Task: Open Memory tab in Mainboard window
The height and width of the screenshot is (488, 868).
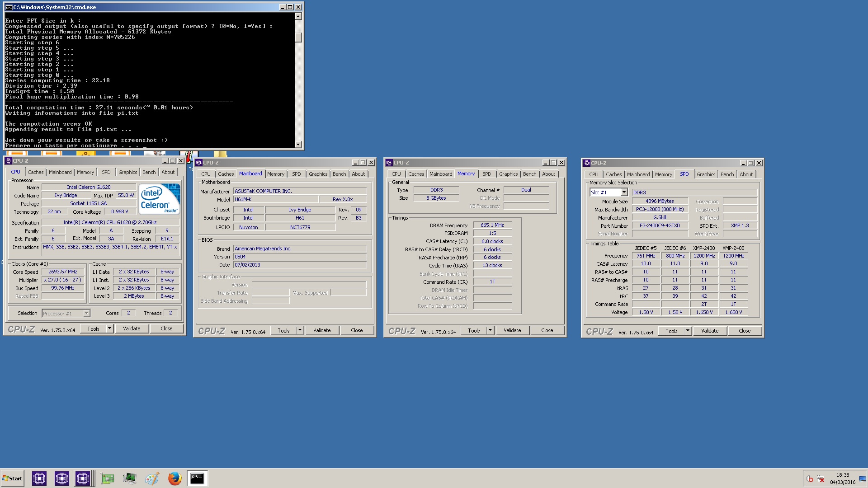Action: click(x=276, y=174)
